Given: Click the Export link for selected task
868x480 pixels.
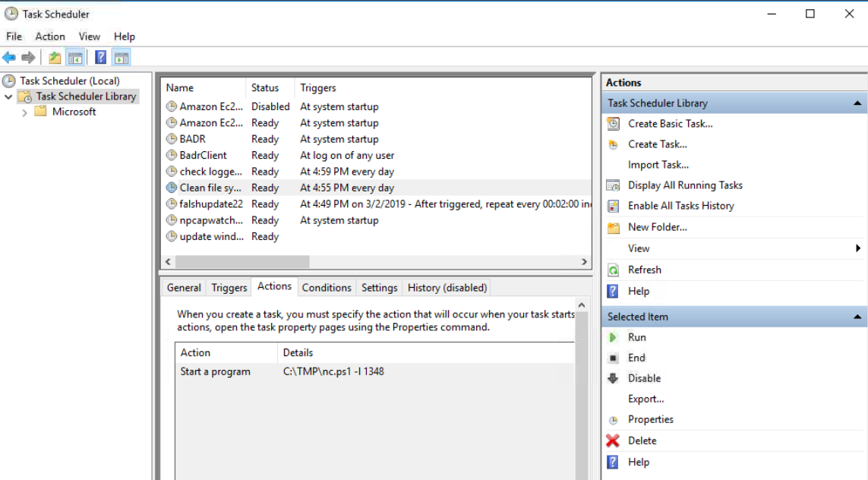Looking at the screenshot, I should pos(645,398).
